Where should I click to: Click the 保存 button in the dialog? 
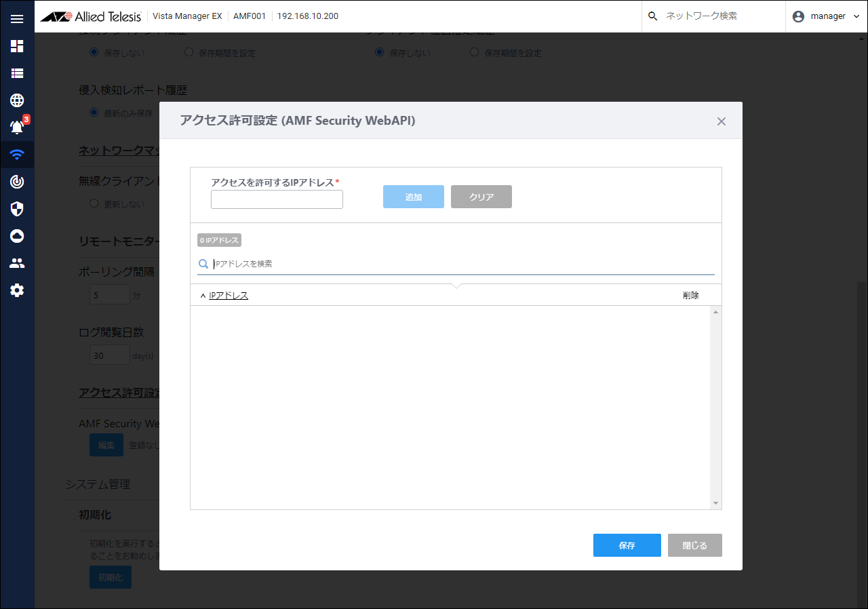click(x=627, y=545)
